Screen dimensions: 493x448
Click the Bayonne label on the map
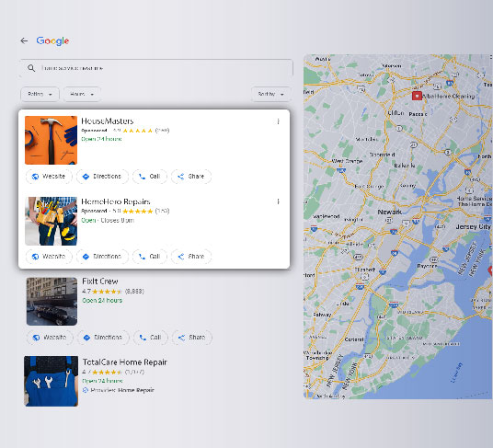tap(427, 266)
